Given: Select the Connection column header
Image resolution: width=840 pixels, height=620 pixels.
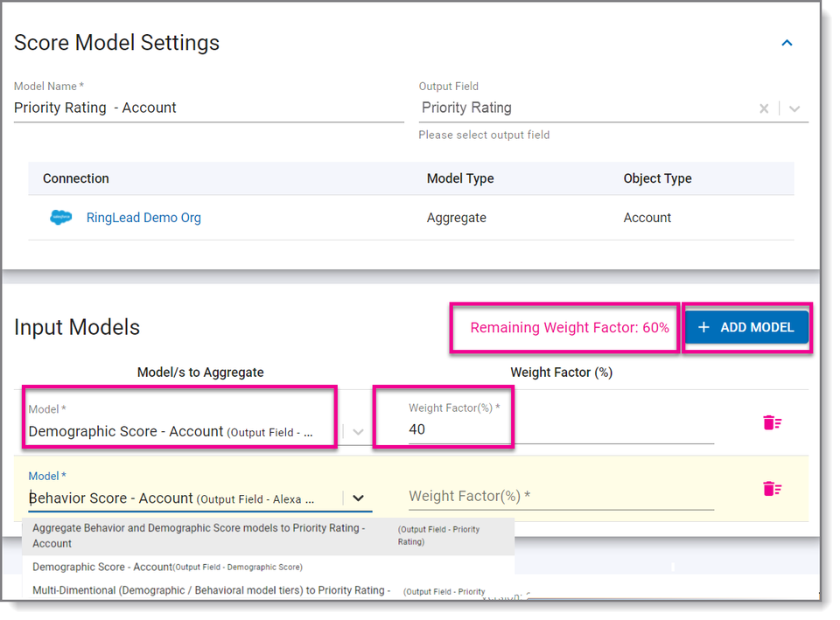Looking at the screenshot, I should [75, 178].
